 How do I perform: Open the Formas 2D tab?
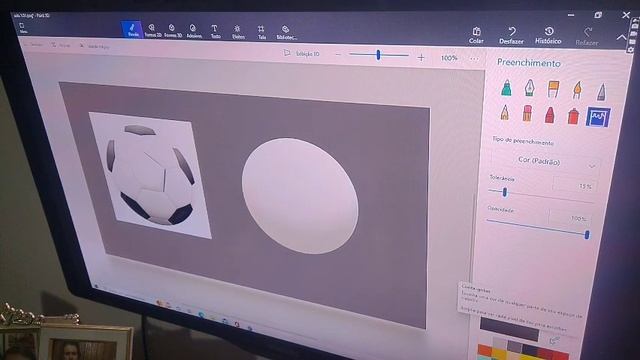point(153,31)
